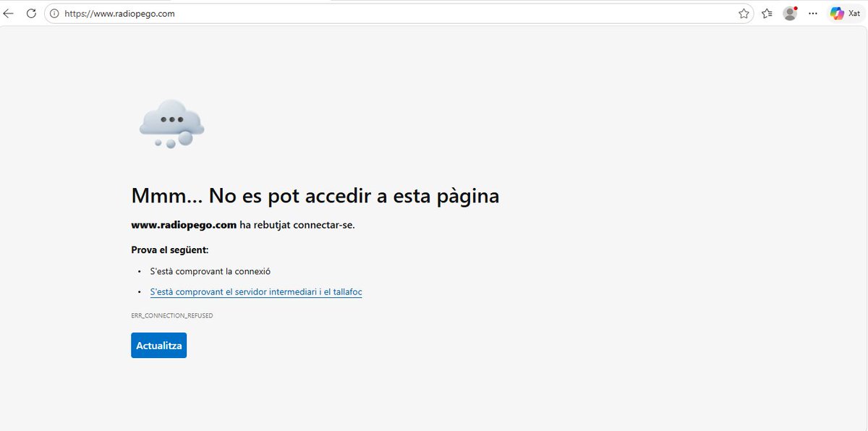This screenshot has width=868, height=431.
Task: Reload the page using refresh icon
Action: [x=30, y=12]
